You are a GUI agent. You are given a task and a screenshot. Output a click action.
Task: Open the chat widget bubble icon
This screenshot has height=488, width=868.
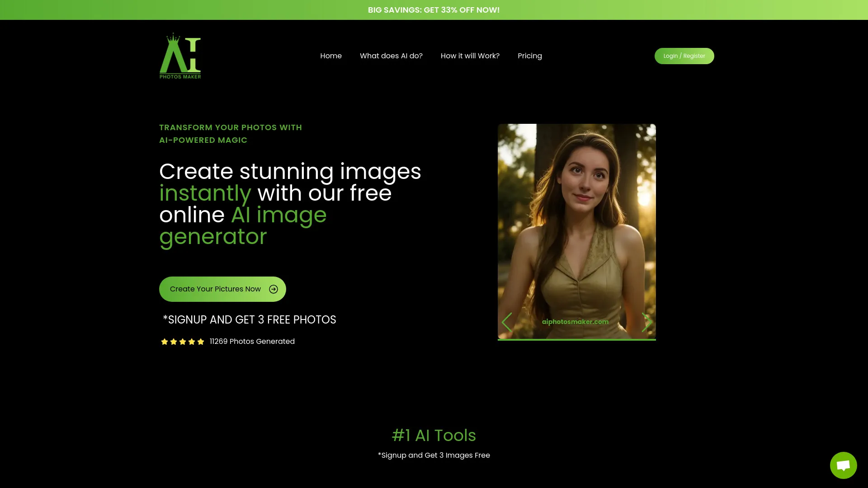click(843, 465)
